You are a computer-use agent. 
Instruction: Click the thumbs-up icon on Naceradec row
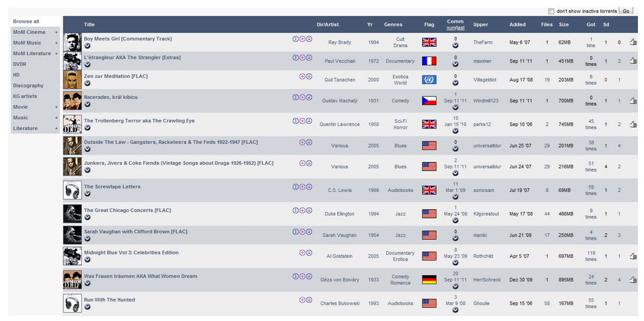coord(633,101)
